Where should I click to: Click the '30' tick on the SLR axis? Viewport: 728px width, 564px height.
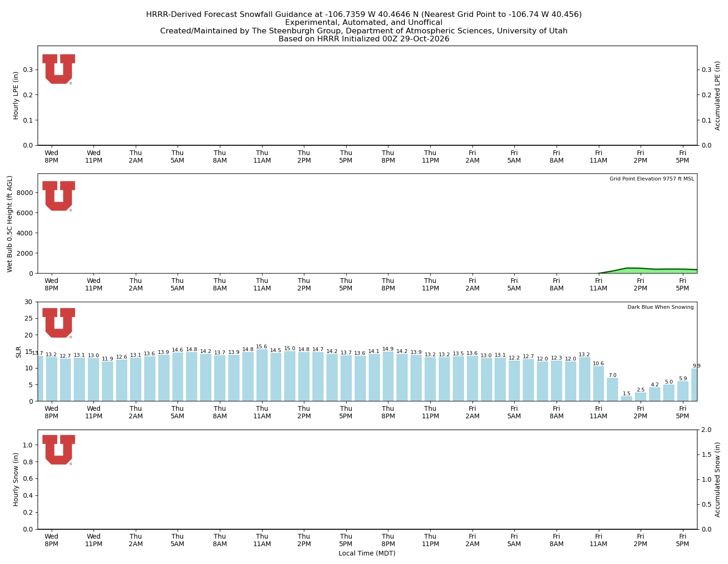pos(29,302)
